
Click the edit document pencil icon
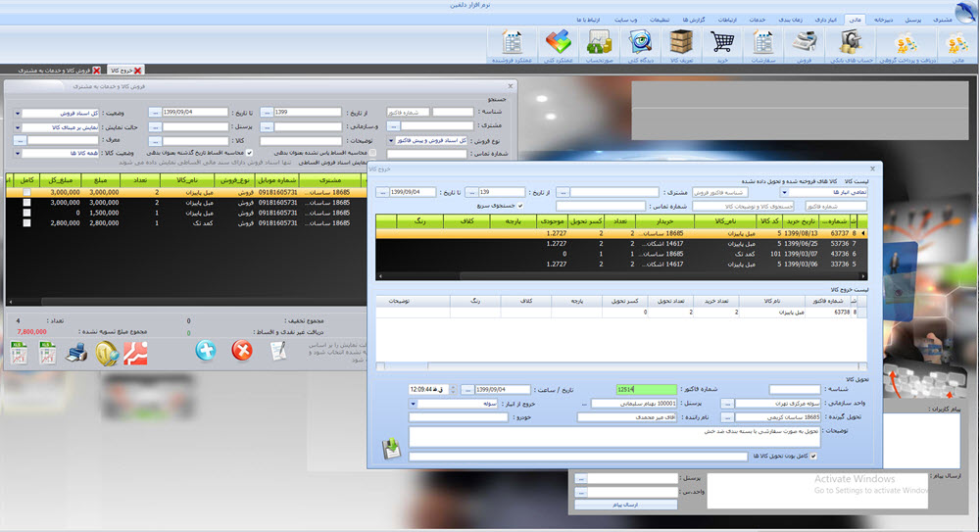[x=278, y=351]
